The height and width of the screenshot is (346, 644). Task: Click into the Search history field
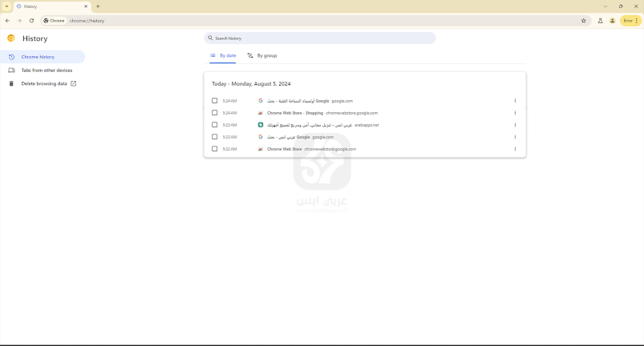tap(320, 38)
